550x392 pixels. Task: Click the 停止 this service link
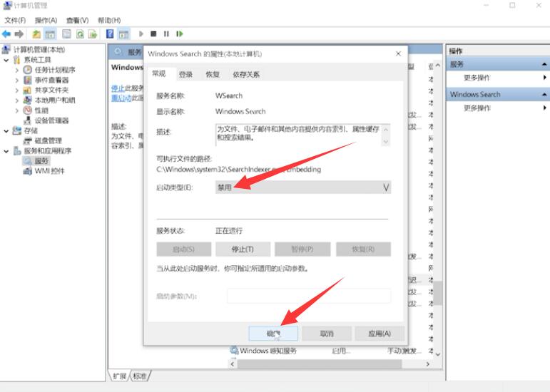coord(118,88)
